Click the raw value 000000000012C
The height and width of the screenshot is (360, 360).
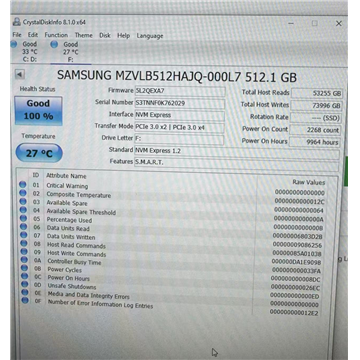[299, 202]
